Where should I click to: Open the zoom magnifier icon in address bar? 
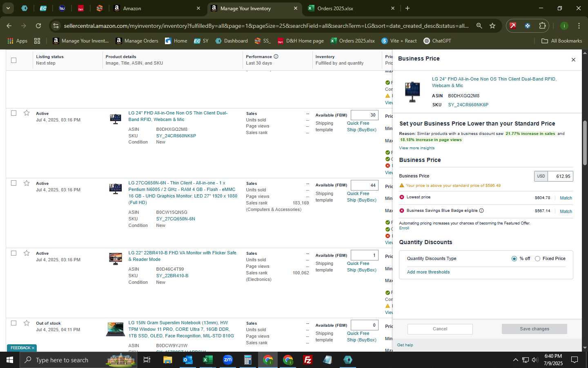[479, 26]
